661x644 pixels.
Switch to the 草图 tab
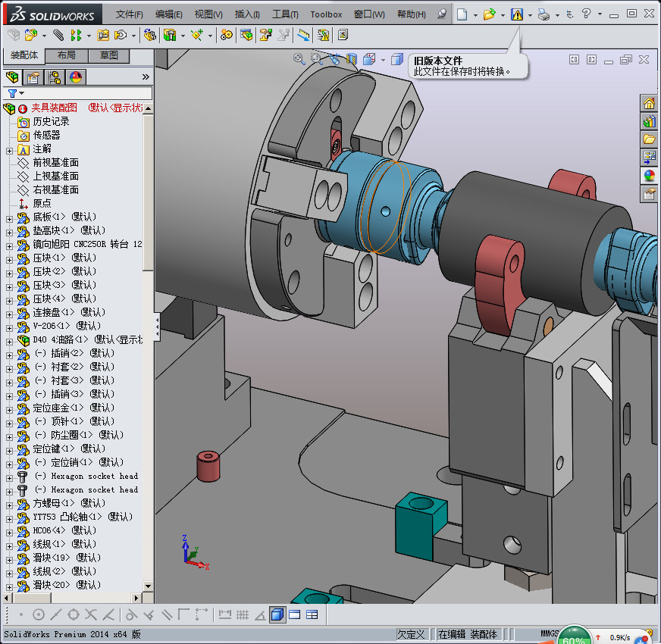108,55
